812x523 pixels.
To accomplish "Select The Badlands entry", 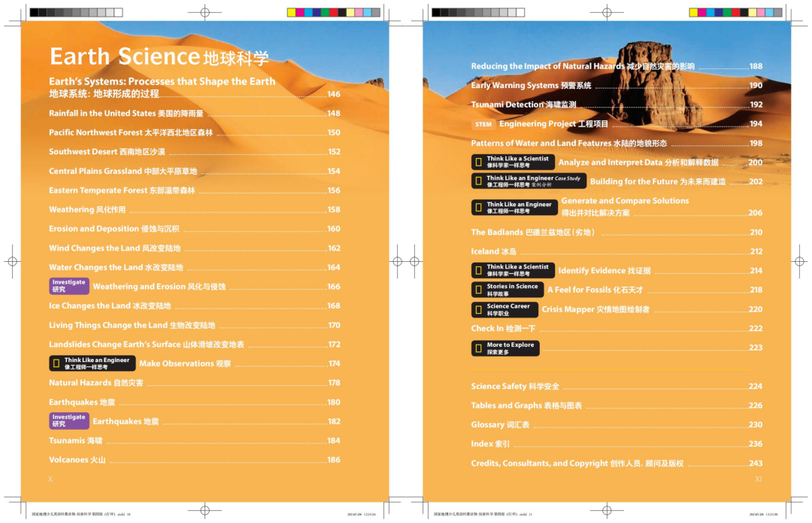I will pos(534,233).
